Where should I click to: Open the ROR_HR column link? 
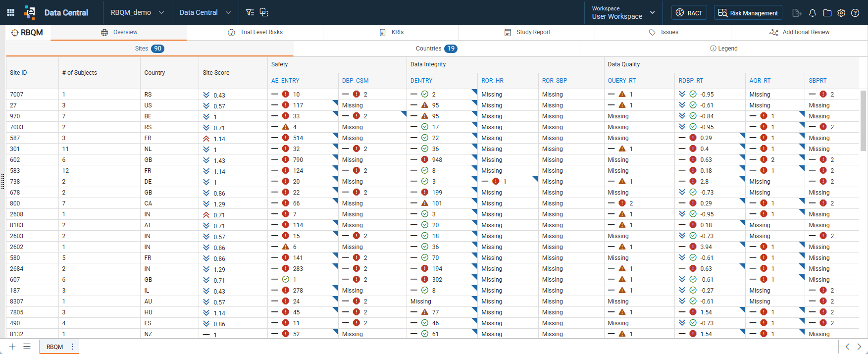493,81
